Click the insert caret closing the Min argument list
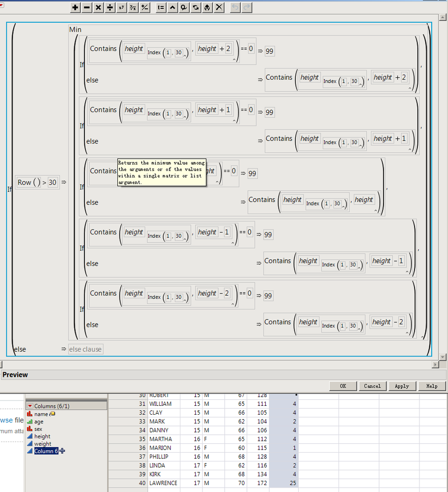This screenshot has width=448, height=492. coord(422,337)
